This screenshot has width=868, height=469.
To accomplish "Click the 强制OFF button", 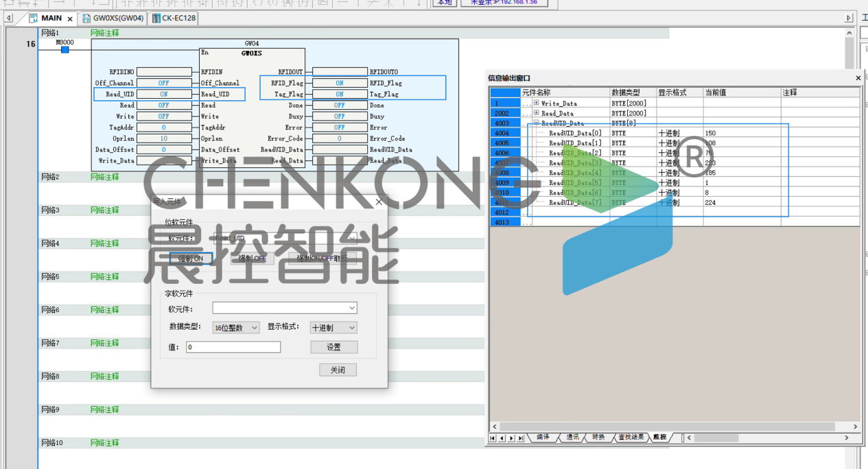I will [252, 258].
